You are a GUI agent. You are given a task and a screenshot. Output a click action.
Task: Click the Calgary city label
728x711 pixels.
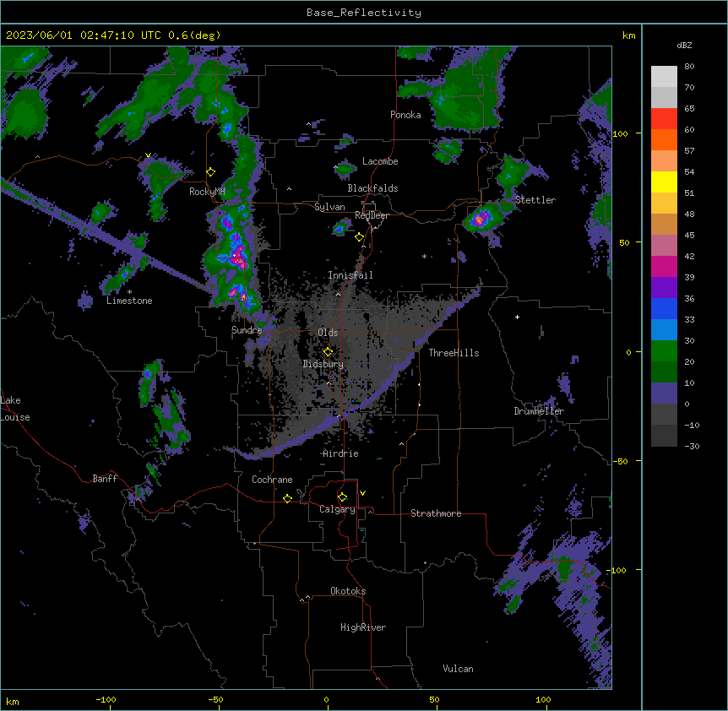tap(337, 509)
